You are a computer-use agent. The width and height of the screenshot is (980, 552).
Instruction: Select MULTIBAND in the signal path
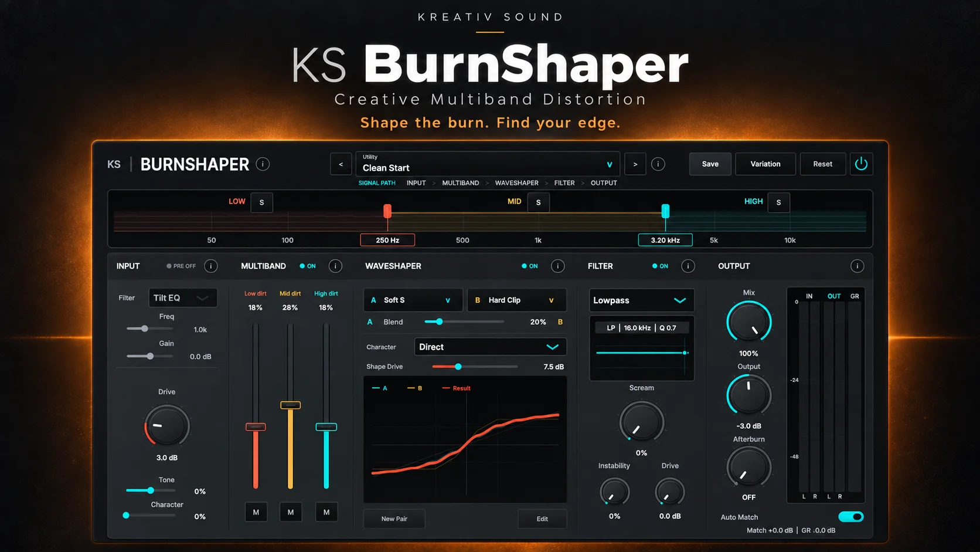461,183
